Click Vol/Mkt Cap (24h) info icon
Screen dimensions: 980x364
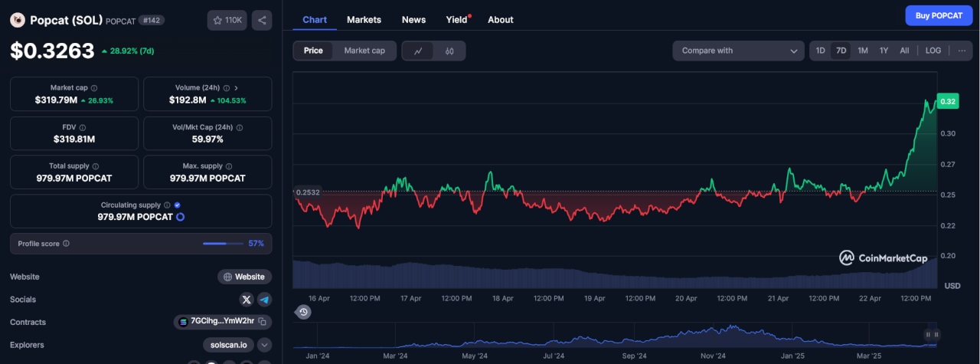[x=240, y=127]
